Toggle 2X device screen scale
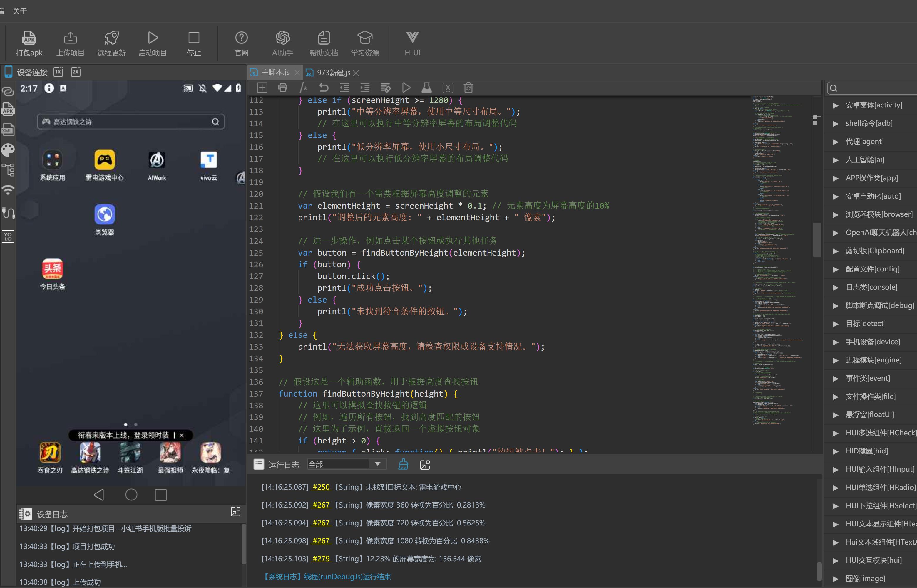This screenshot has height=588, width=917. [x=76, y=72]
